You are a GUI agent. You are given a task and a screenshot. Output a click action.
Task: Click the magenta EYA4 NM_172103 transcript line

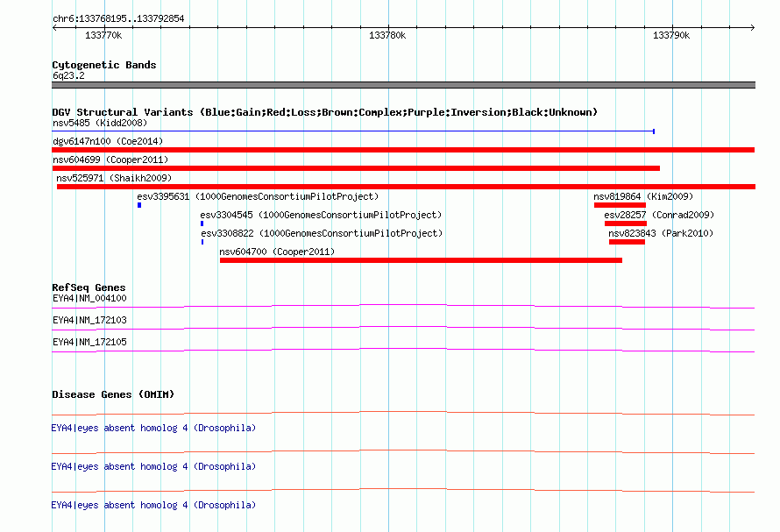coord(403,328)
